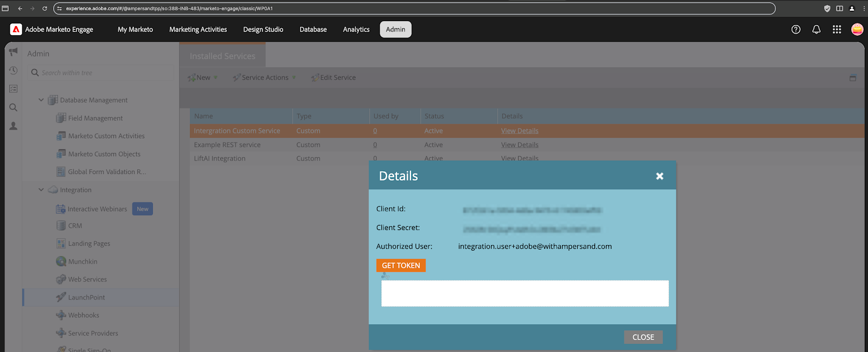Select the Example REST service row name

(x=227, y=145)
